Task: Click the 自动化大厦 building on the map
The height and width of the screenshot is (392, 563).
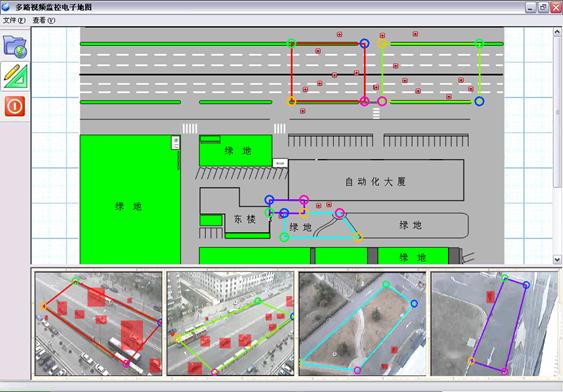Action: (x=376, y=181)
